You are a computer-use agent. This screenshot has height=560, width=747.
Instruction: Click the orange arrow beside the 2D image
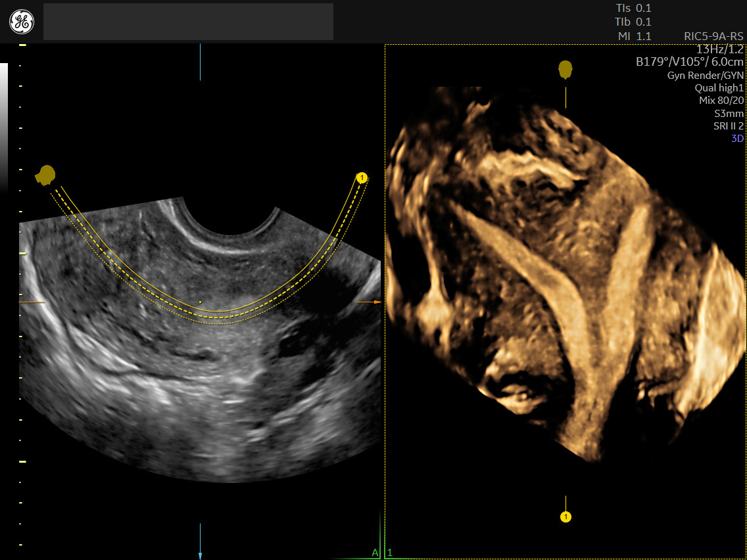[x=377, y=301]
